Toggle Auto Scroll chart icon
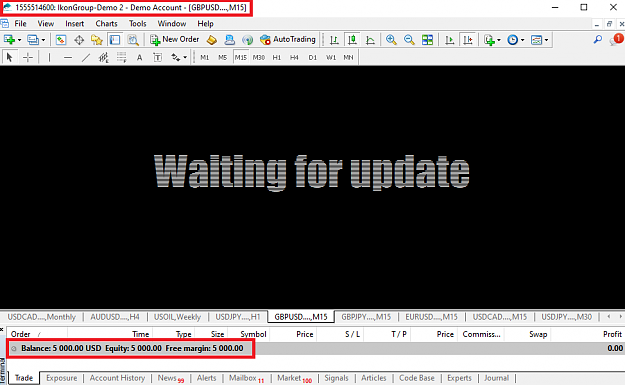Image resolution: width=625 pixels, height=385 pixels. pos(449,39)
